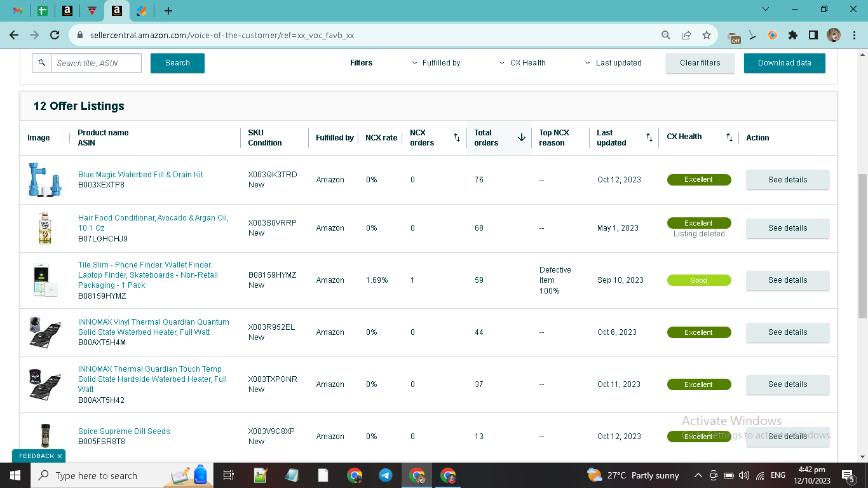See details for Tile Slim Phone Finder

787,280
